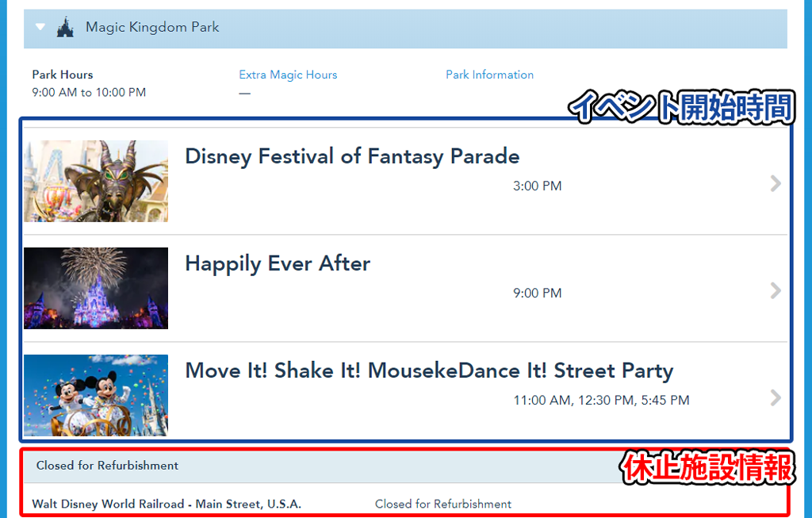Expand Happily Ever After chevron arrow
This screenshot has width=812, height=518.
(x=776, y=290)
